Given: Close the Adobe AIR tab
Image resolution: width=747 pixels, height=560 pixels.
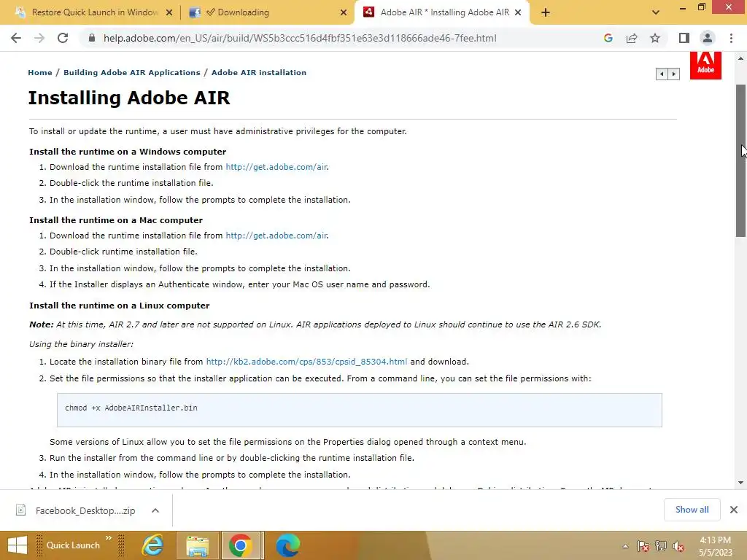Looking at the screenshot, I should click(519, 12).
